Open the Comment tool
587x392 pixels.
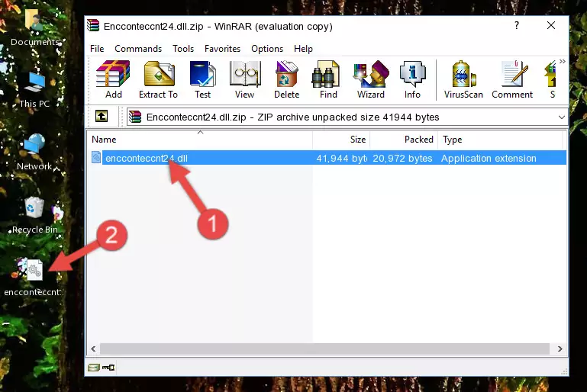512,79
